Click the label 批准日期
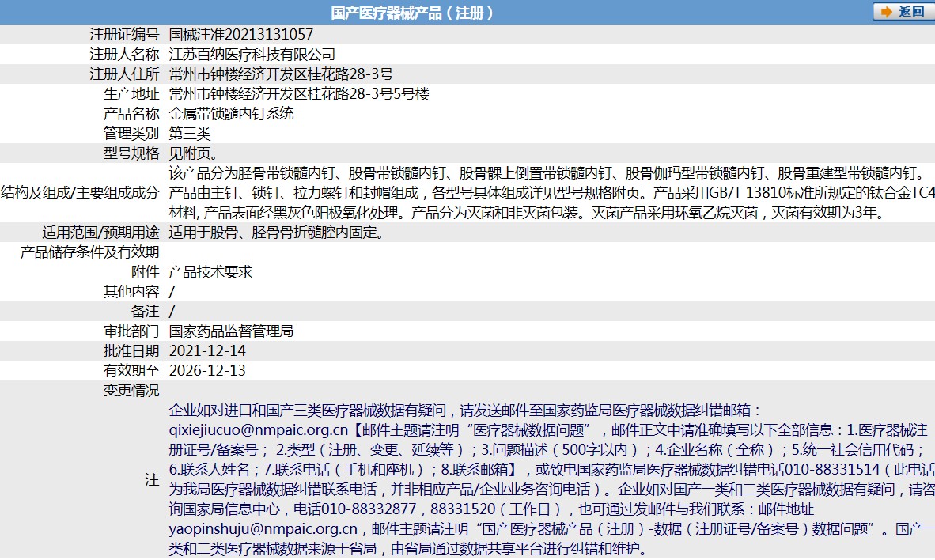 point(132,350)
